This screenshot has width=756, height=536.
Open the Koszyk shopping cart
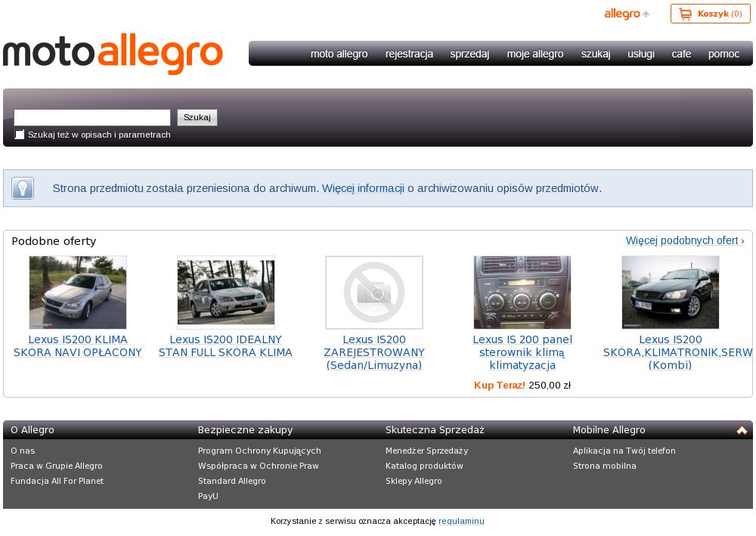pyautogui.click(x=710, y=14)
